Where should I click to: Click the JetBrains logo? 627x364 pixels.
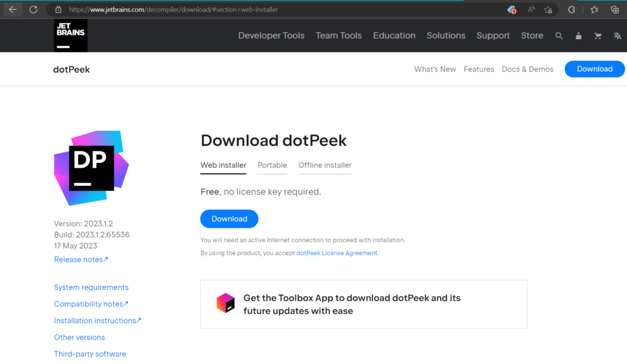71,35
